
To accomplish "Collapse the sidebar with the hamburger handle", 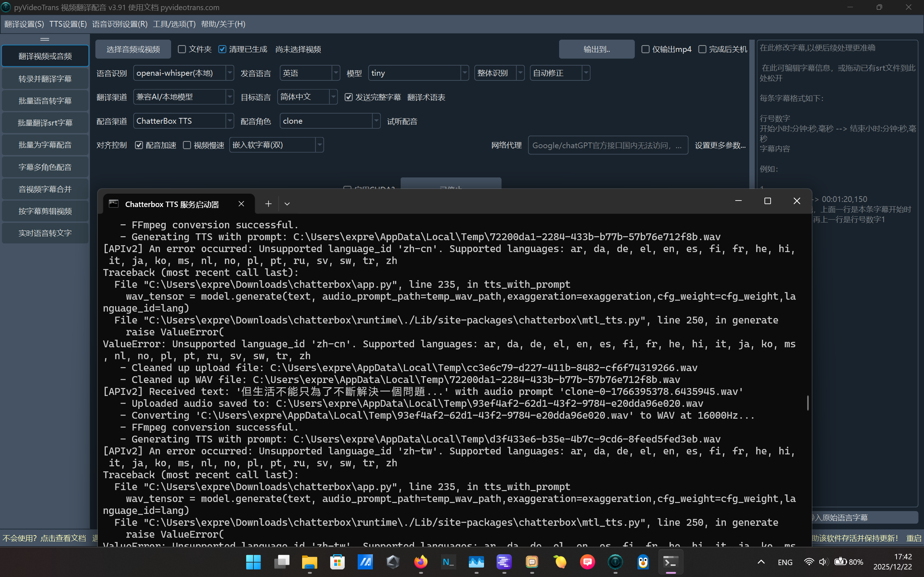I will (x=45, y=39).
